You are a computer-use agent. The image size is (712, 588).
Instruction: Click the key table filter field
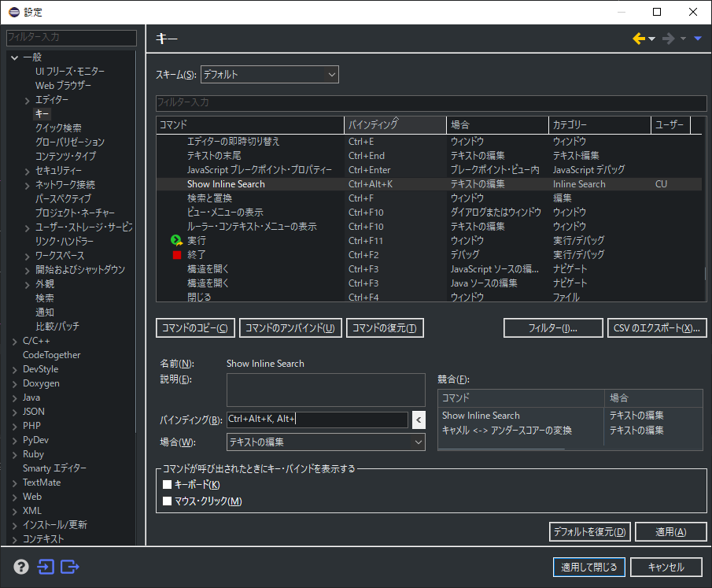coord(431,102)
